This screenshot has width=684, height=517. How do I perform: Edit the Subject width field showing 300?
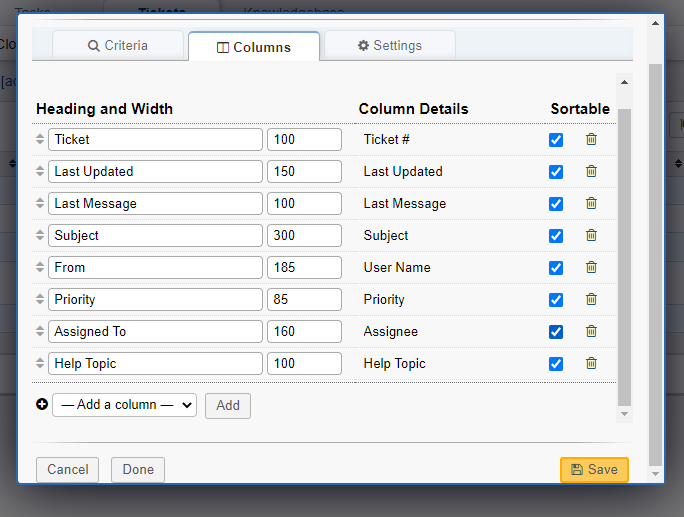pyautogui.click(x=304, y=236)
